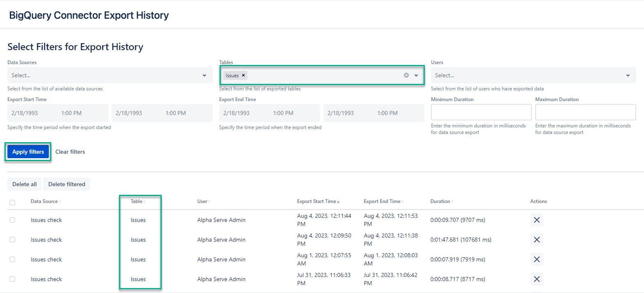Sort by Table column arrows
Screen dimensions: 644x293
144,201
